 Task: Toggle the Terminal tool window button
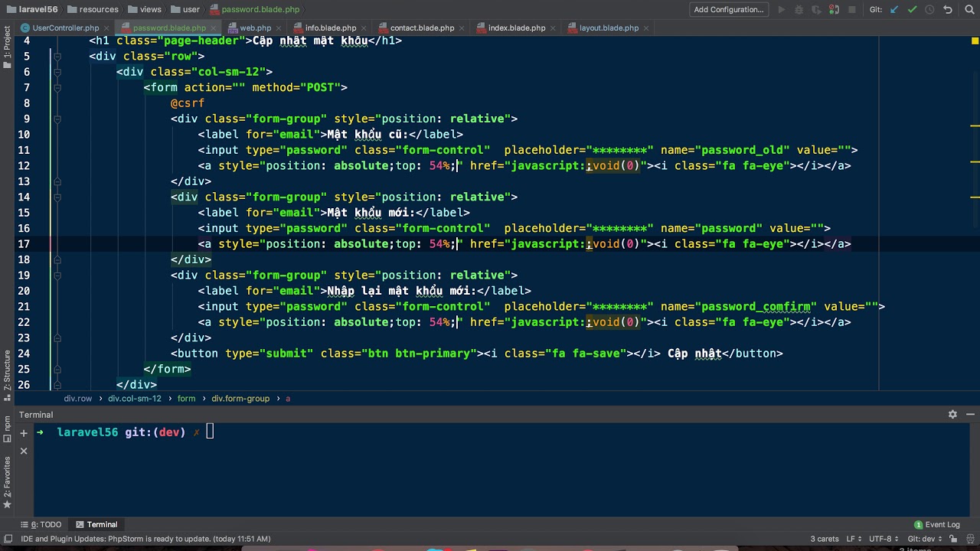tap(96, 525)
